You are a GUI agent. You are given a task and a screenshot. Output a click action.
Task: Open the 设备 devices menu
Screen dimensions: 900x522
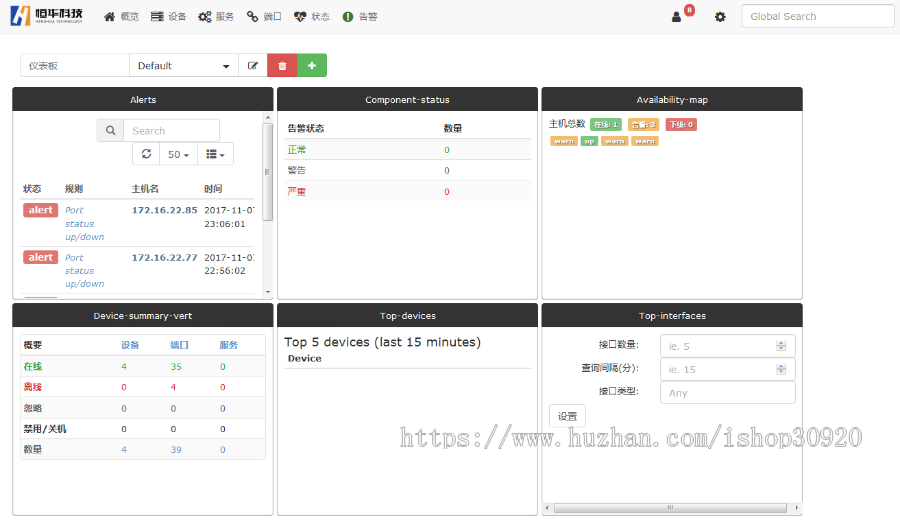click(168, 17)
